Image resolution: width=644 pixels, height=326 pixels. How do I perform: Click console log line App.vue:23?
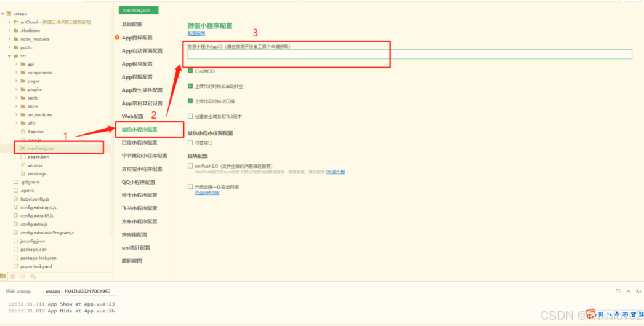click(62, 304)
